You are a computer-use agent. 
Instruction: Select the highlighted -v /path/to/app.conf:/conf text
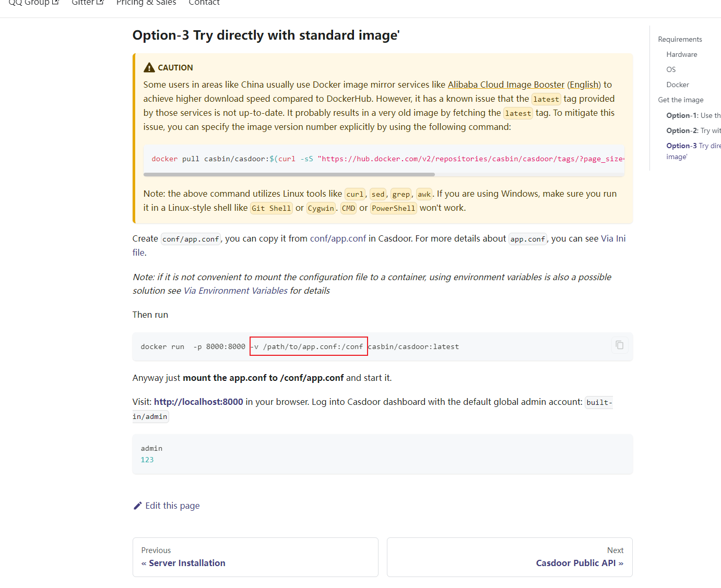[x=308, y=346]
